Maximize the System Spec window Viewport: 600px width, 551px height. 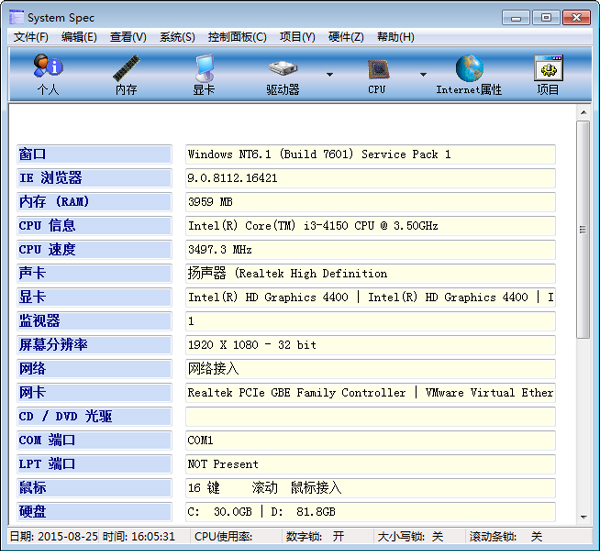[546, 18]
